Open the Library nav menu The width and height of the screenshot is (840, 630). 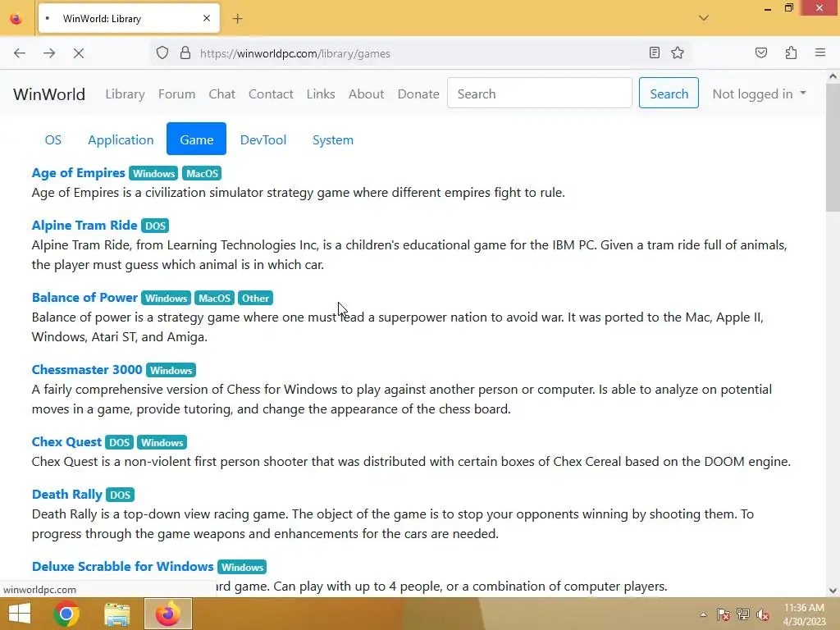(x=125, y=94)
